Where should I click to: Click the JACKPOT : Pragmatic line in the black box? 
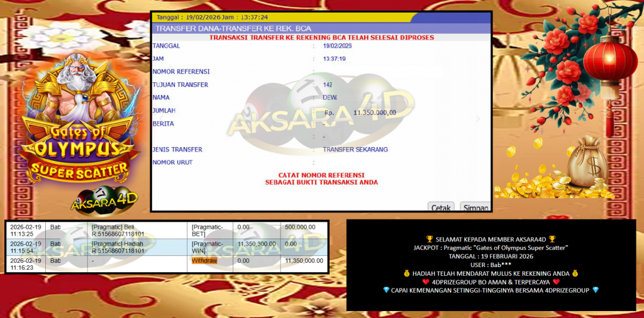tap(491, 248)
